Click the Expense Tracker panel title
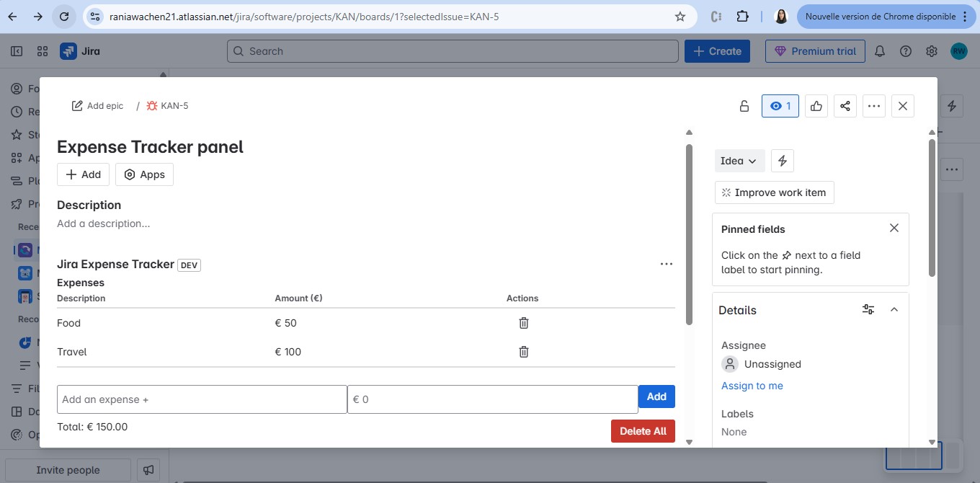The height and width of the screenshot is (483, 980). [150, 147]
